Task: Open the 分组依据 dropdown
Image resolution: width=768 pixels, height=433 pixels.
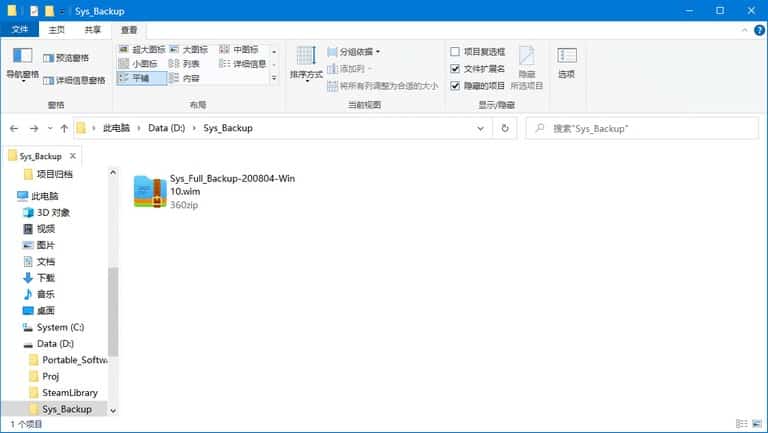Action: pos(354,51)
